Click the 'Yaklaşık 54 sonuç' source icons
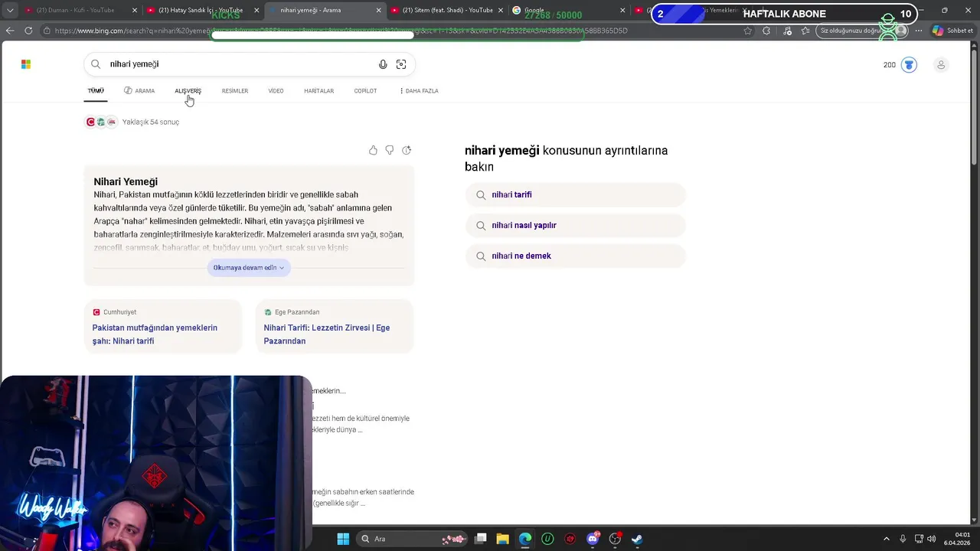The height and width of the screenshot is (551, 980). [101, 122]
